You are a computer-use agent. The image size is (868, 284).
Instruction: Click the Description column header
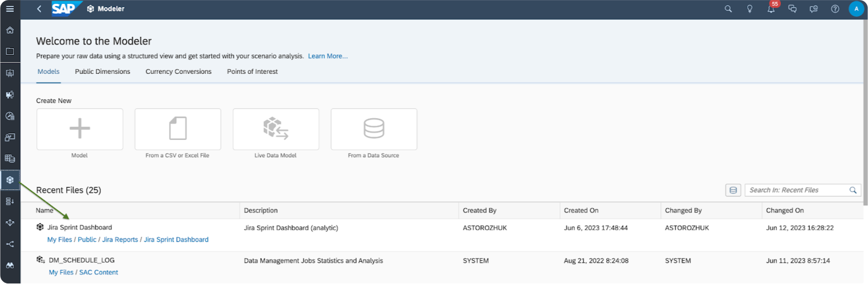pos(261,210)
